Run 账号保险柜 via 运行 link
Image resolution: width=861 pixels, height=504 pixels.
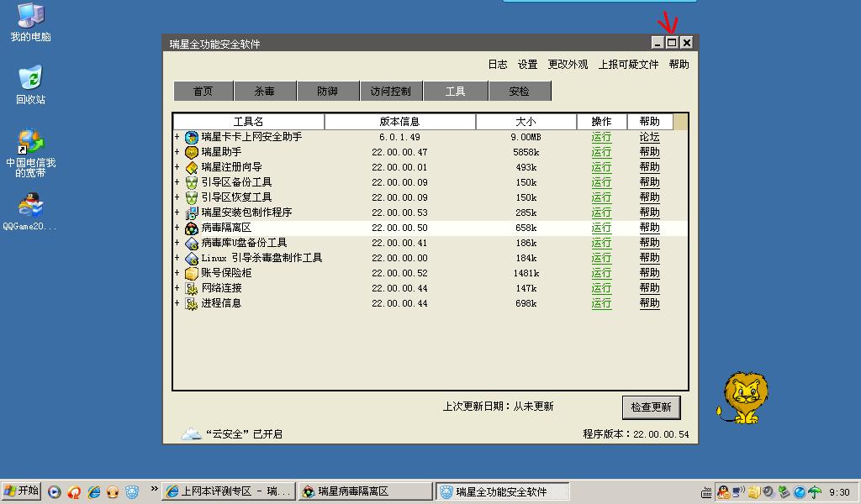(x=601, y=273)
